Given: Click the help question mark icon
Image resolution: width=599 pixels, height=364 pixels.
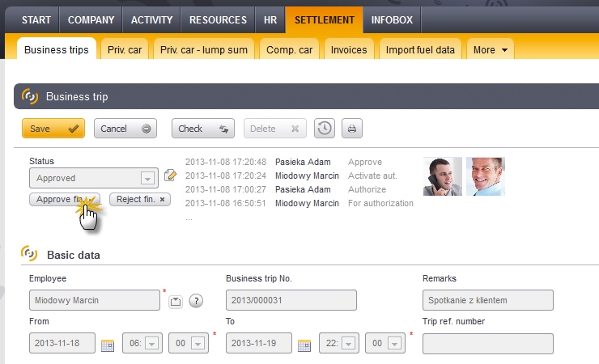Looking at the screenshot, I should 195,301.
